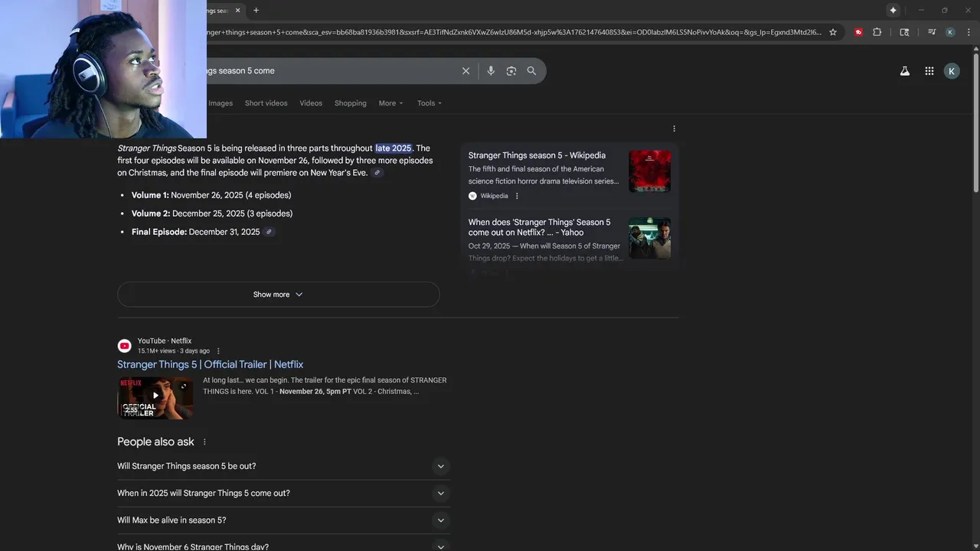
Task: Expand the AI overview with Show more
Action: coord(278,295)
